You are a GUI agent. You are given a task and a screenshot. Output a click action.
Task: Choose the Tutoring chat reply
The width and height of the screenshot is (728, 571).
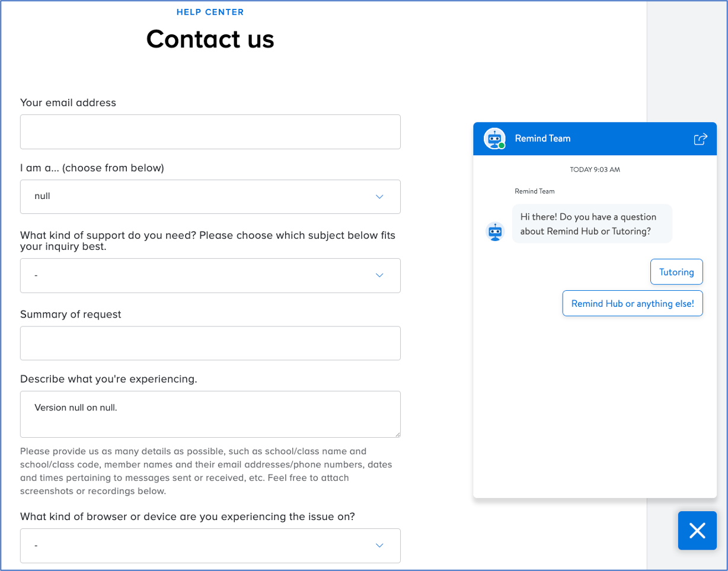(676, 272)
